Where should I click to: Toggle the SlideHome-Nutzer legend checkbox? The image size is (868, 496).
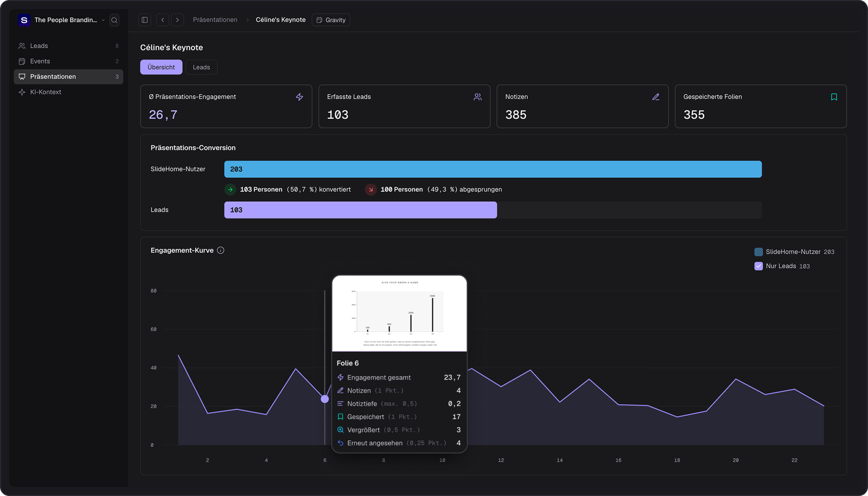758,252
